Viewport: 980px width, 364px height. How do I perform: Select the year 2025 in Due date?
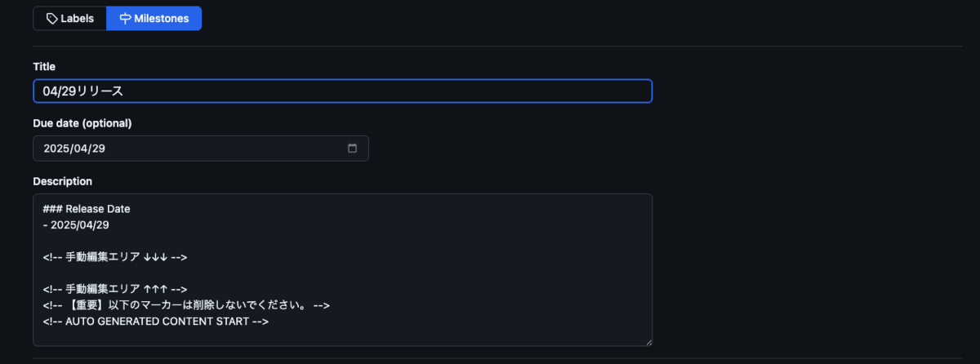(x=56, y=149)
